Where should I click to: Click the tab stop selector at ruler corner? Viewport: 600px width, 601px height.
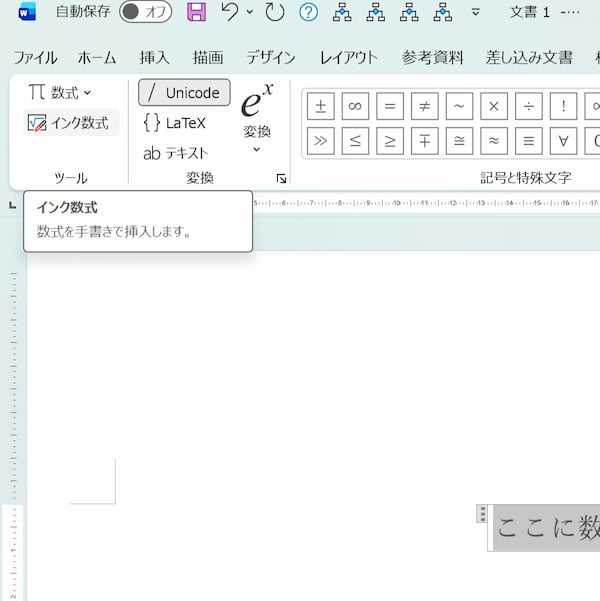tap(13, 206)
